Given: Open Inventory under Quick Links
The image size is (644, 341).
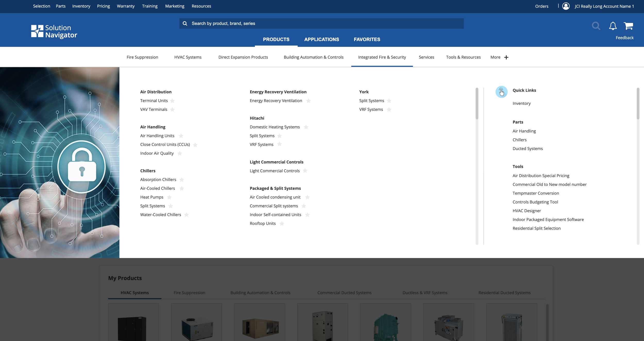Looking at the screenshot, I should click(521, 103).
